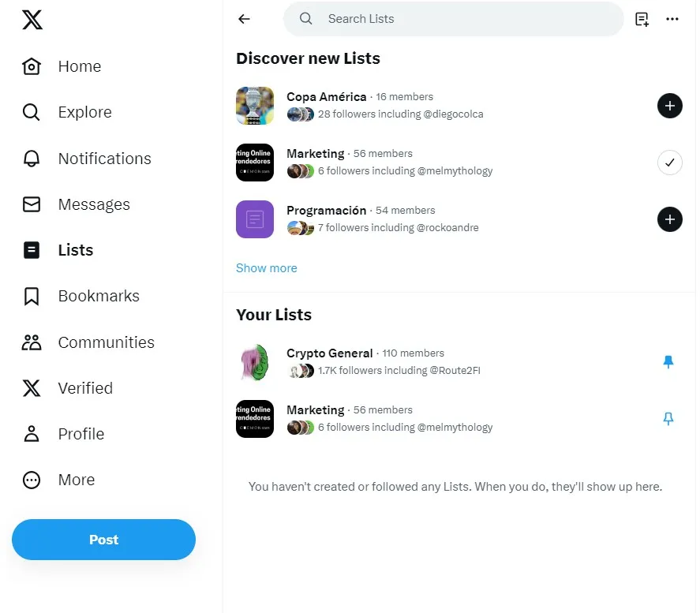
Task: Expand more Lists with Show more
Action: [x=266, y=268]
